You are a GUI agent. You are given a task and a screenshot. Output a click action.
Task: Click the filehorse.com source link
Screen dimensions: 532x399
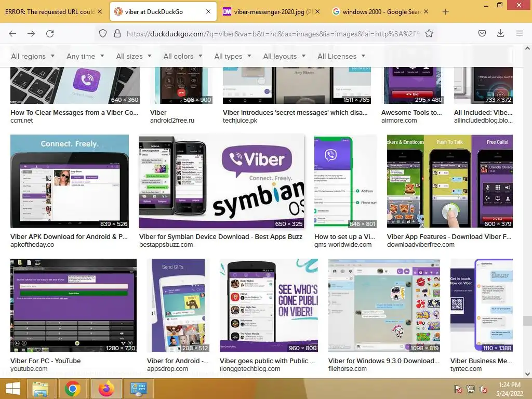[x=348, y=369]
